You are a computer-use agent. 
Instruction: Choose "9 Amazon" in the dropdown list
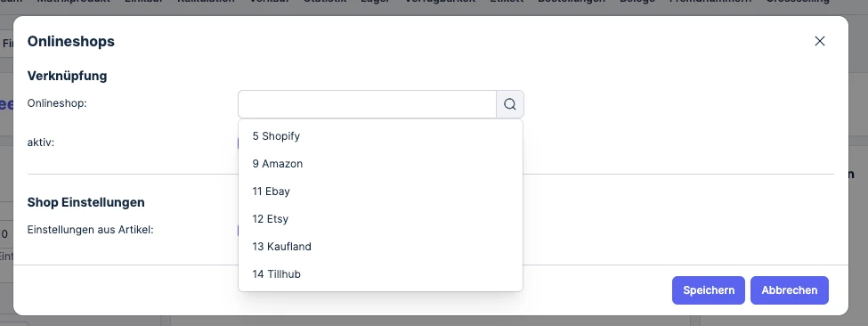click(380, 164)
